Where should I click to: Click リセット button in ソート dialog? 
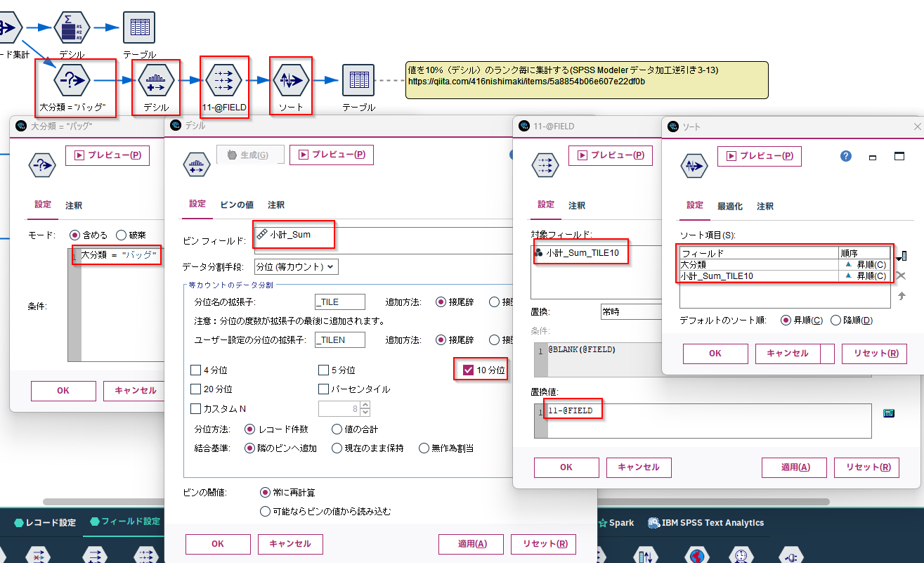point(874,354)
